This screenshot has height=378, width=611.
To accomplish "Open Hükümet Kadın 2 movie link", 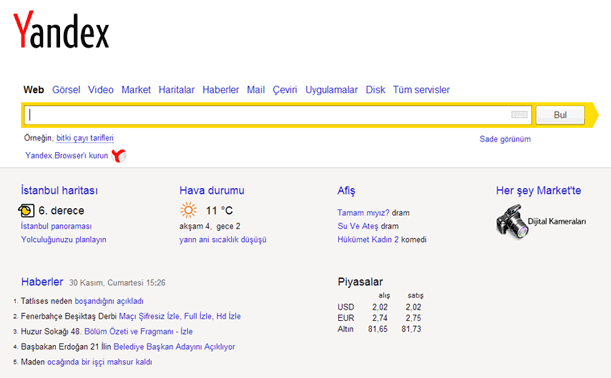I will [x=368, y=239].
